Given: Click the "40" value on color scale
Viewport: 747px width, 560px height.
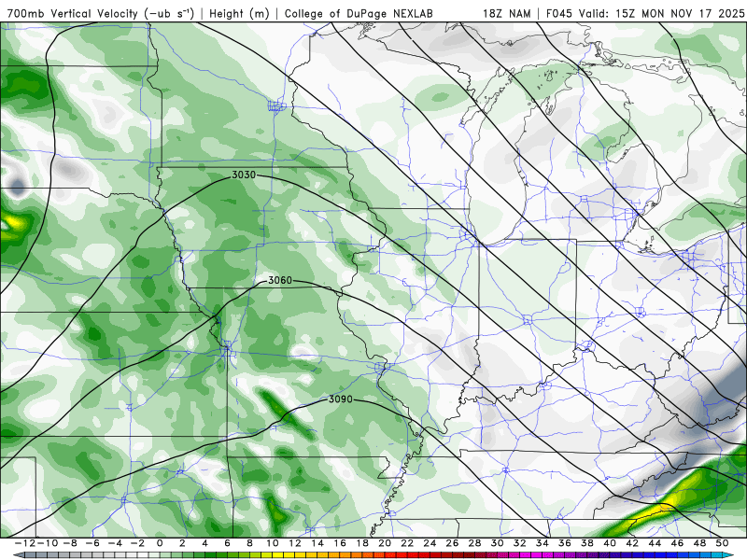Looking at the screenshot, I should click(x=610, y=543).
